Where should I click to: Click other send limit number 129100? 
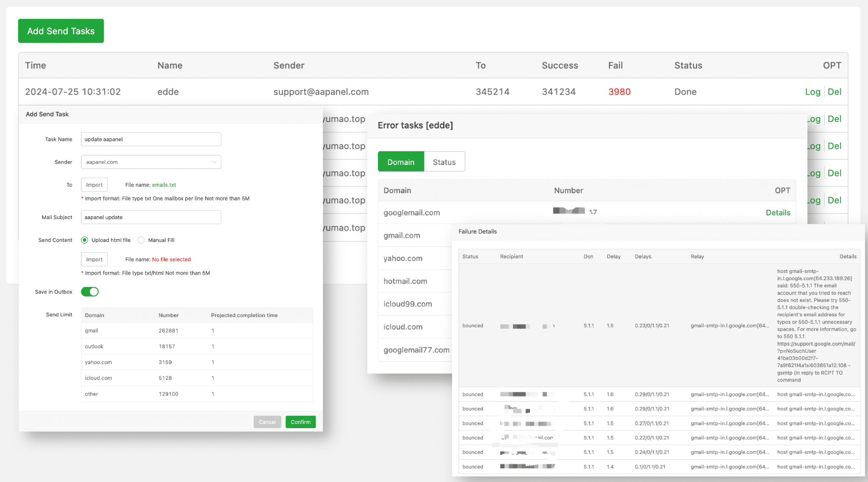[x=168, y=394]
